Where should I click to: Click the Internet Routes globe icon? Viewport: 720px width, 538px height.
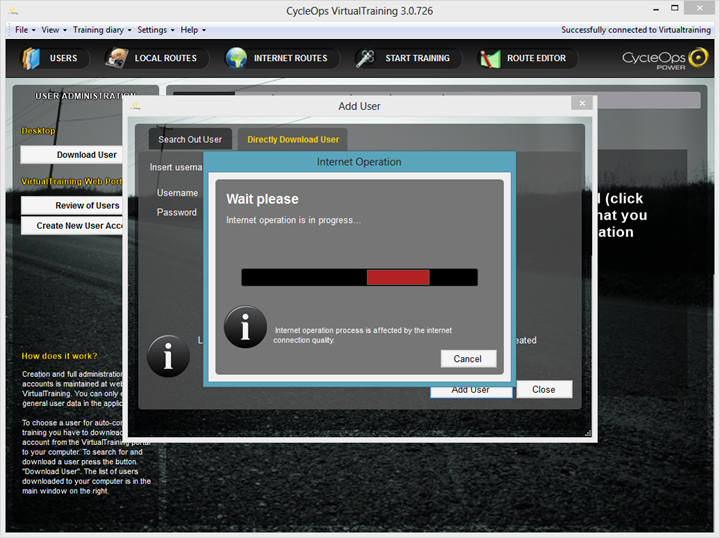[x=236, y=58]
